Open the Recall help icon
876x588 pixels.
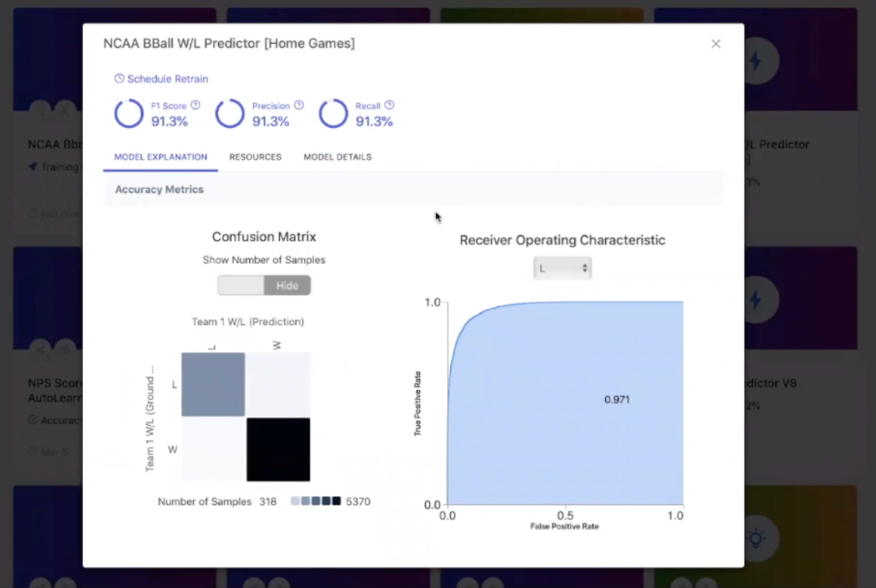tap(389, 105)
